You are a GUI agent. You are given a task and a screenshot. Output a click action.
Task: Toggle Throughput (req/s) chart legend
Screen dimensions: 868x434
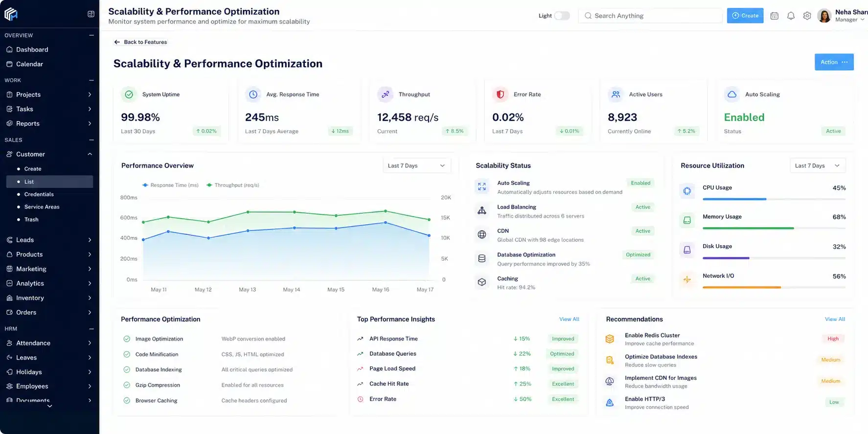tap(233, 185)
